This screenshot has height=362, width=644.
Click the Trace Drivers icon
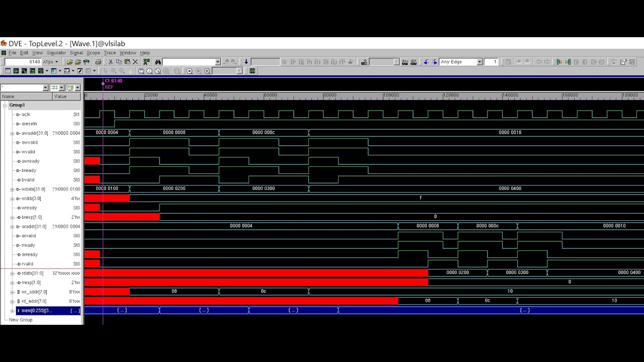click(x=559, y=62)
